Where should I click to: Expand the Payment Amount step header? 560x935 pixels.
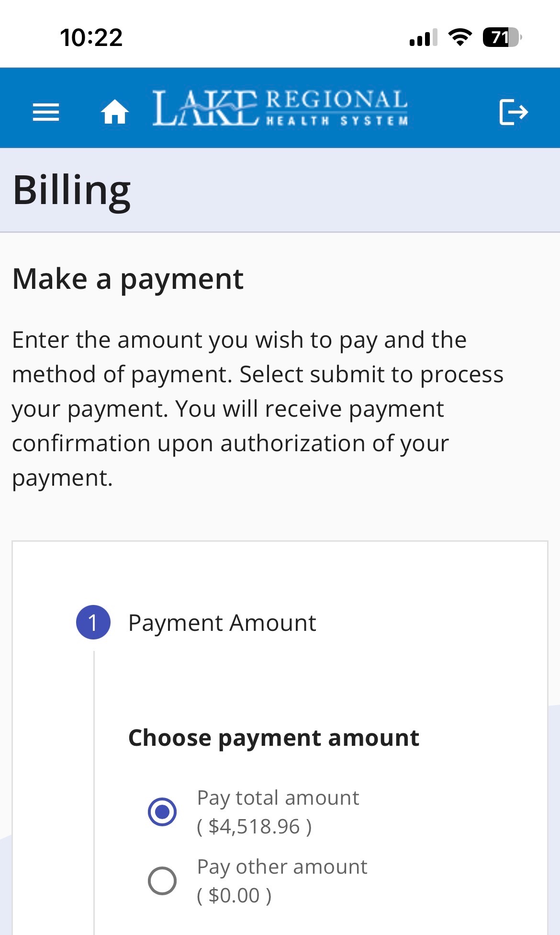click(222, 623)
